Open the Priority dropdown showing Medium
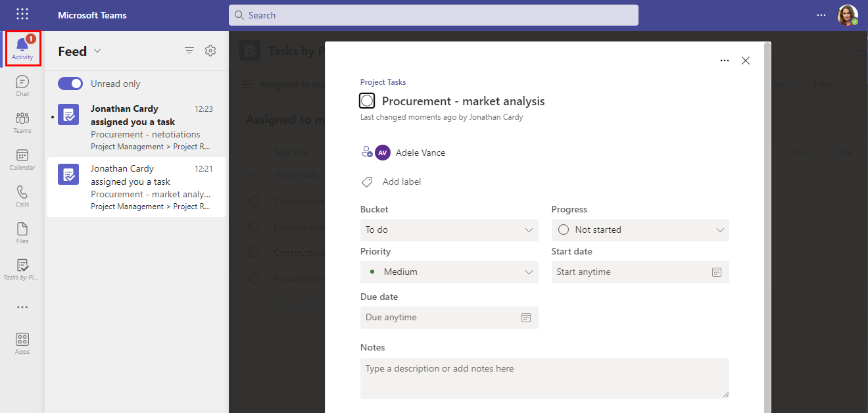 click(x=449, y=272)
